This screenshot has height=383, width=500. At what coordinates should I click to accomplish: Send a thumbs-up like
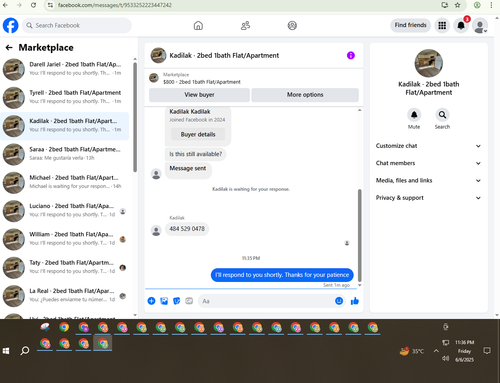pyautogui.click(x=355, y=301)
